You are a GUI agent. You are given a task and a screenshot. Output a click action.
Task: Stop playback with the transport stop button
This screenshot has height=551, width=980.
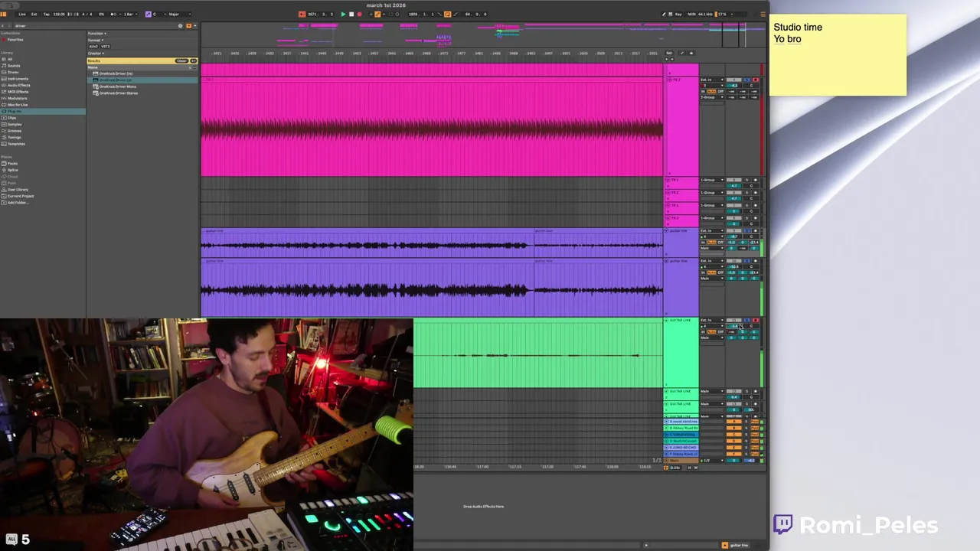pyautogui.click(x=351, y=14)
